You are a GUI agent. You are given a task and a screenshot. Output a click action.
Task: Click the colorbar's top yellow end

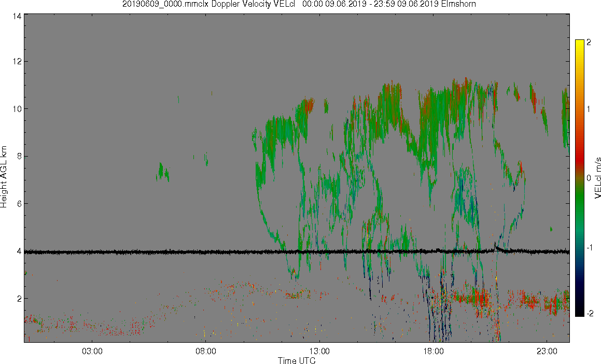coord(579,42)
